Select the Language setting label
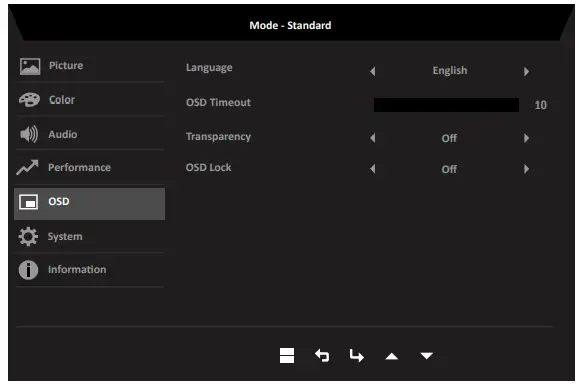Viewport: 585px width, 389px height. 209,68
